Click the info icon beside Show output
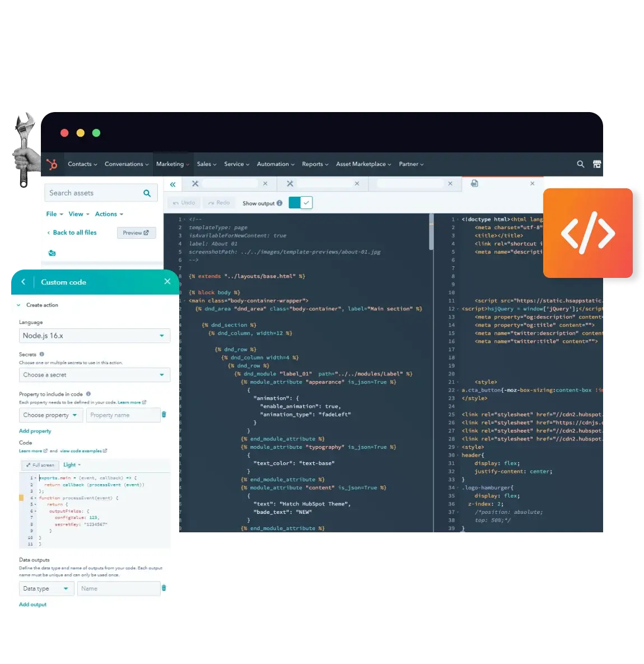Screen dimensions: 644x664 279,203
